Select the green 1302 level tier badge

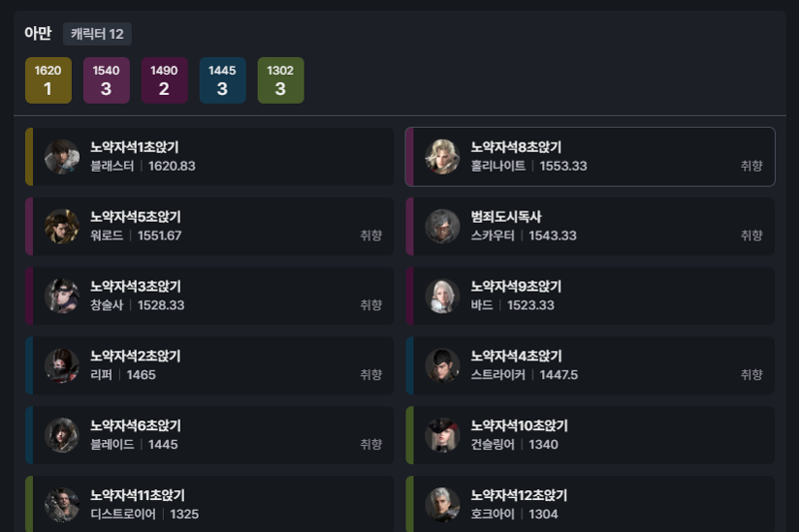281,81
